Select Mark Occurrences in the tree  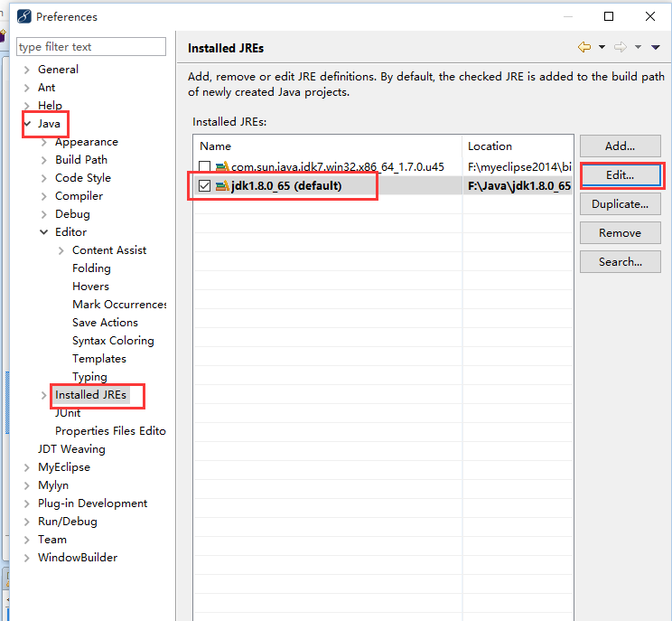119,305
